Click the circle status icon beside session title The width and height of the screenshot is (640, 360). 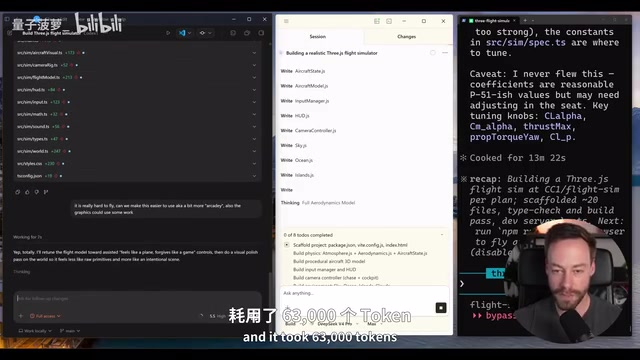pos(433,53)
